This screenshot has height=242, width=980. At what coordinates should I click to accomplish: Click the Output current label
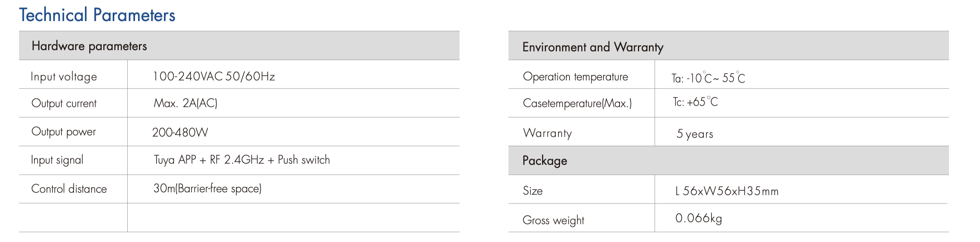64,103
